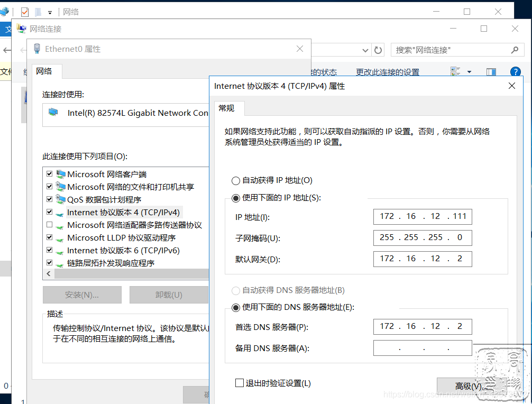Click the properties checkmark quick access icon
Image resolution: width=532 pixels, height=404 pixels.
25,12
